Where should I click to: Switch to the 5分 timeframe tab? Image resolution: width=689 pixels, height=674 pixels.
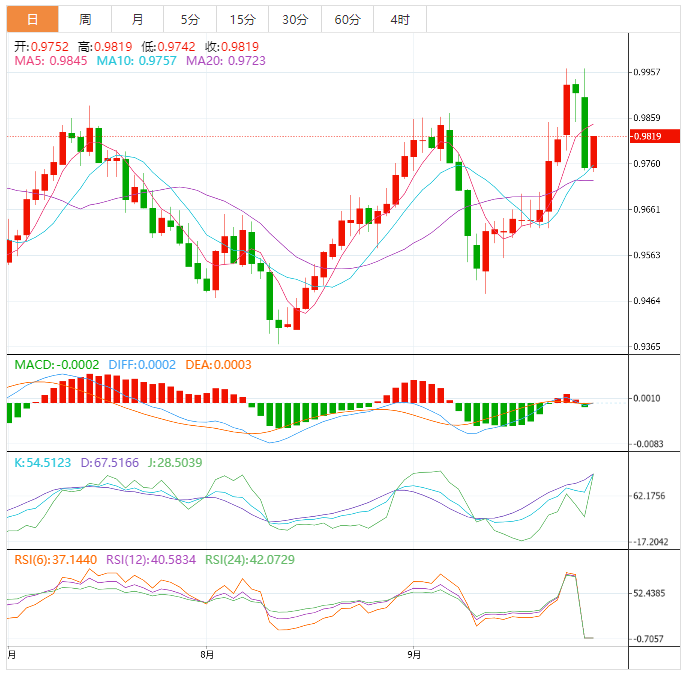tap(189, 19)
